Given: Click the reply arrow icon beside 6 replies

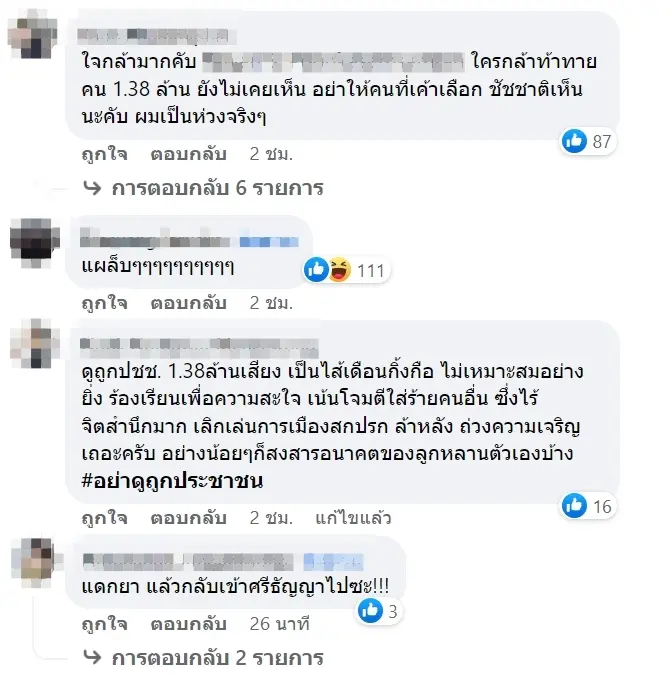Looking at the screenshot, I should 92,188.
